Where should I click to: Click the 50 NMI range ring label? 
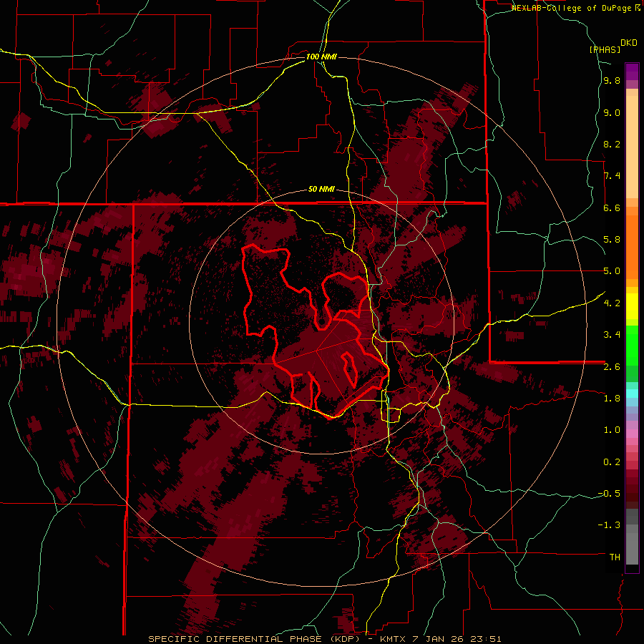tap(321, 190)
